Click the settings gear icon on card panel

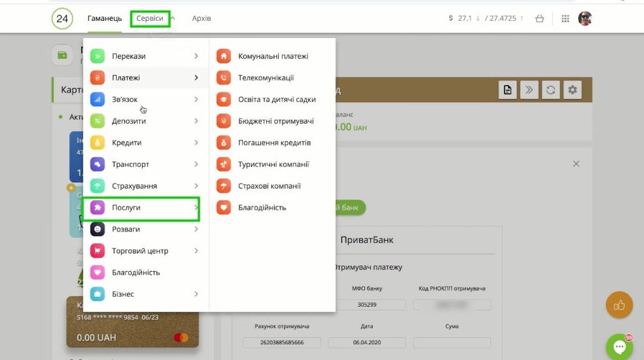tap(572, 90)
